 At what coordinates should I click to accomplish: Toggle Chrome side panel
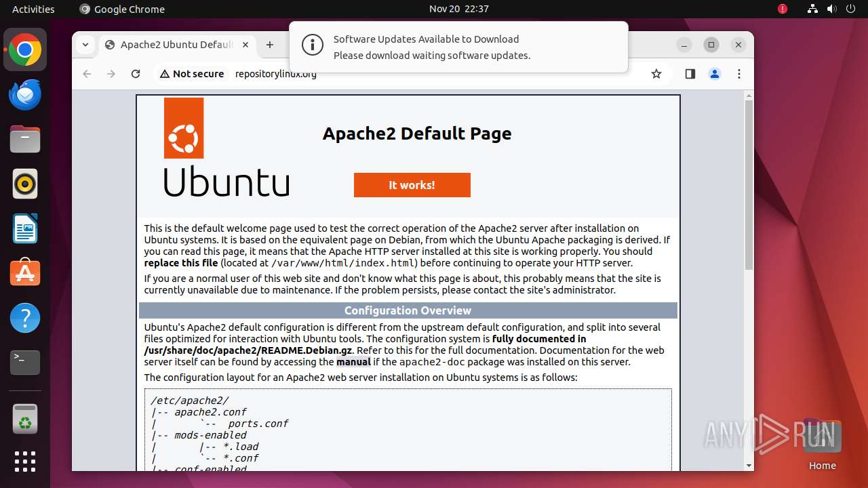point(690,74)
